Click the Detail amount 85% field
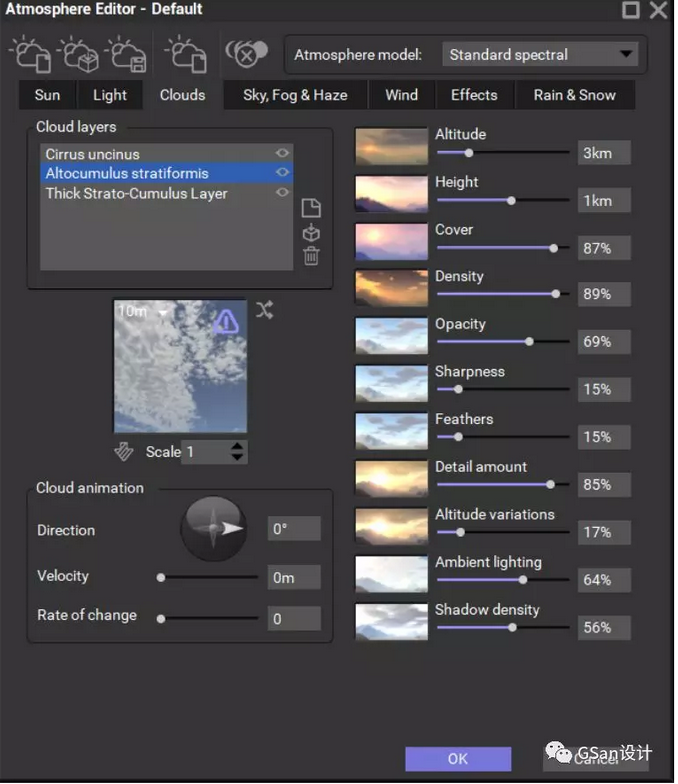The image size is (678, 784). click(604, 484)
